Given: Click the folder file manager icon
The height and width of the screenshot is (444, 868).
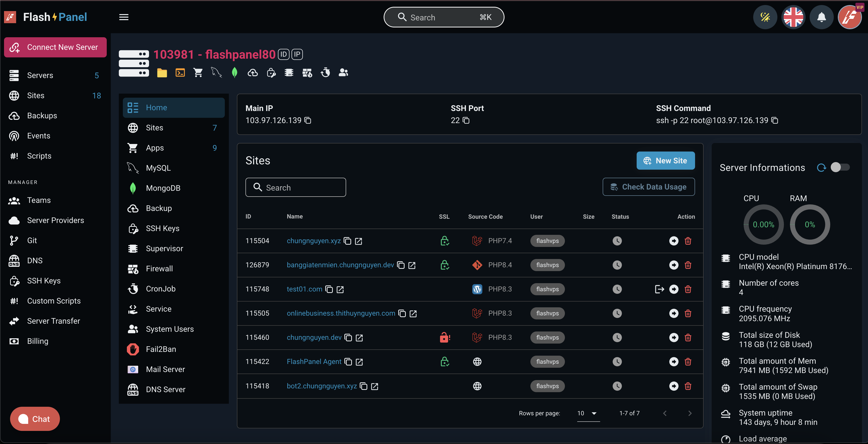Looking at the screenshot, I should [162, 73].
